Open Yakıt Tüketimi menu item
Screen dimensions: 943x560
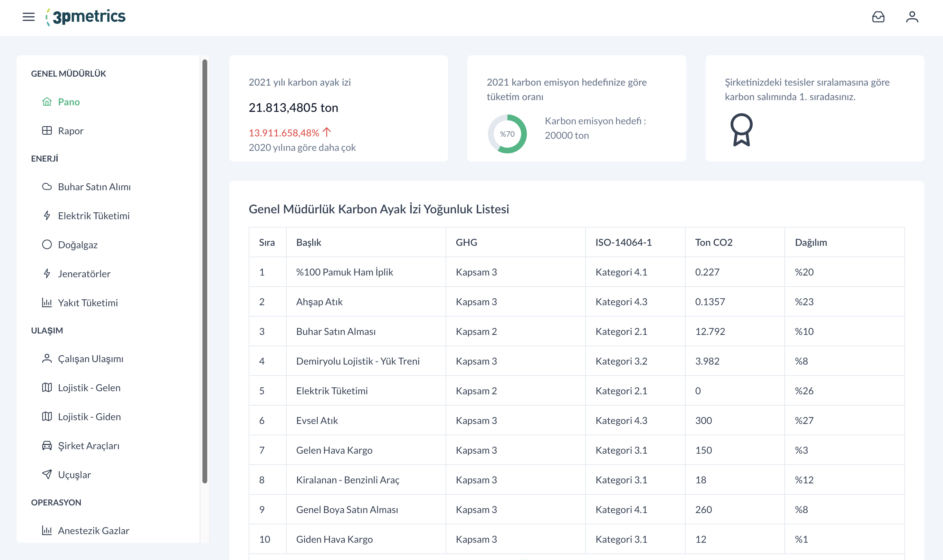pyautogui.click(x=88, y=303)
